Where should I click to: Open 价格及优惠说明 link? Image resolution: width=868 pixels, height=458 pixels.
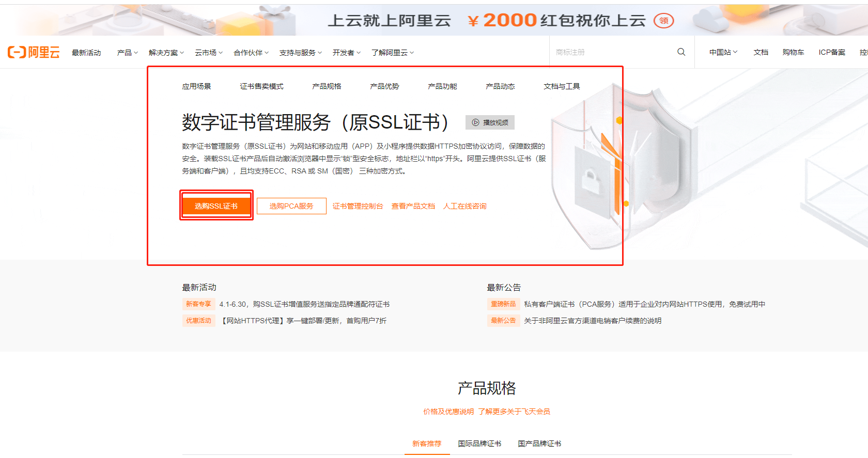click(448, 412)
